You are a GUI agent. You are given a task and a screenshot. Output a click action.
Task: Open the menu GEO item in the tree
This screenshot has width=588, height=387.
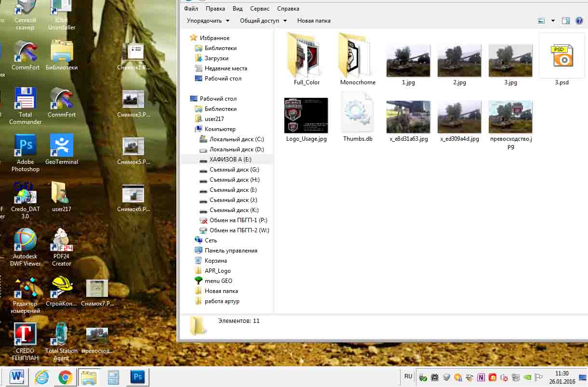click(x=218, y=281)
